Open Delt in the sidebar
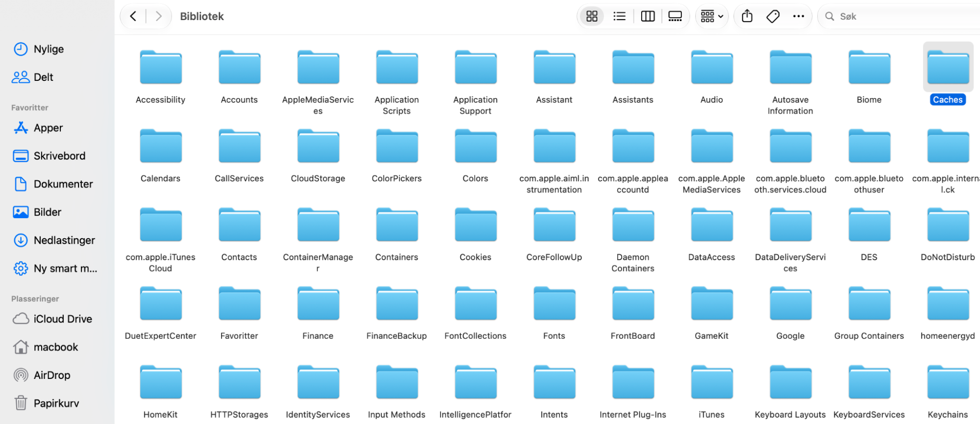The height and width of the screenshot is (424, 980). (x=57, y=77)
